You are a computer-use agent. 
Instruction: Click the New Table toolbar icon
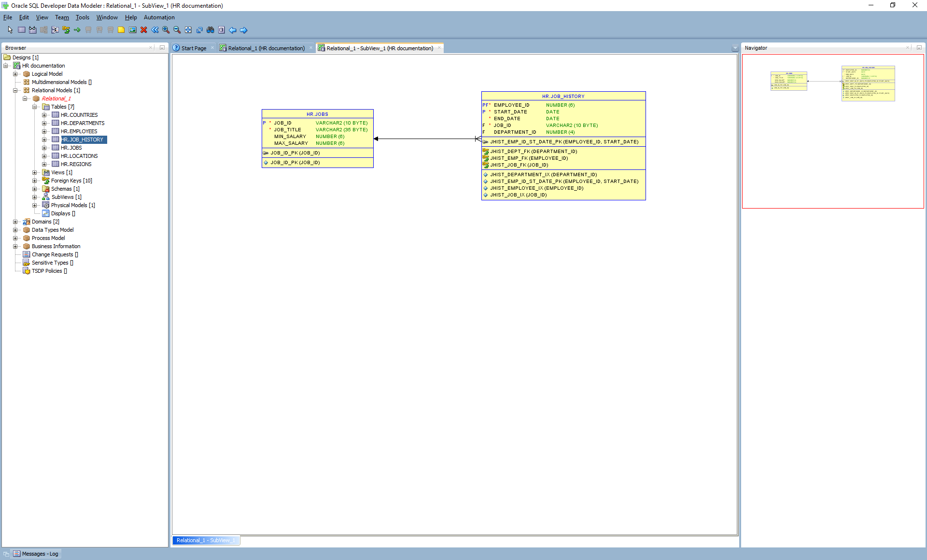21,30
